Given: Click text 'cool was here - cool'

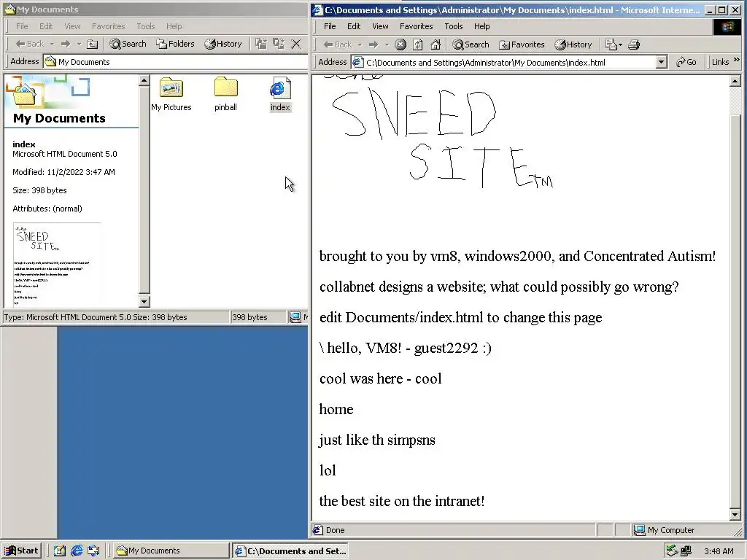Looking at the screenshot, I should [x=380, y=378].
